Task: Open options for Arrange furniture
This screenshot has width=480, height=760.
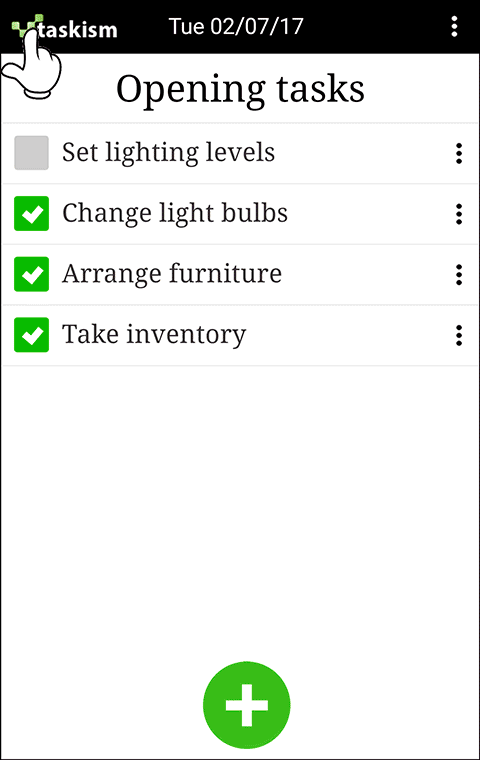Action: (x=459, y=275)
